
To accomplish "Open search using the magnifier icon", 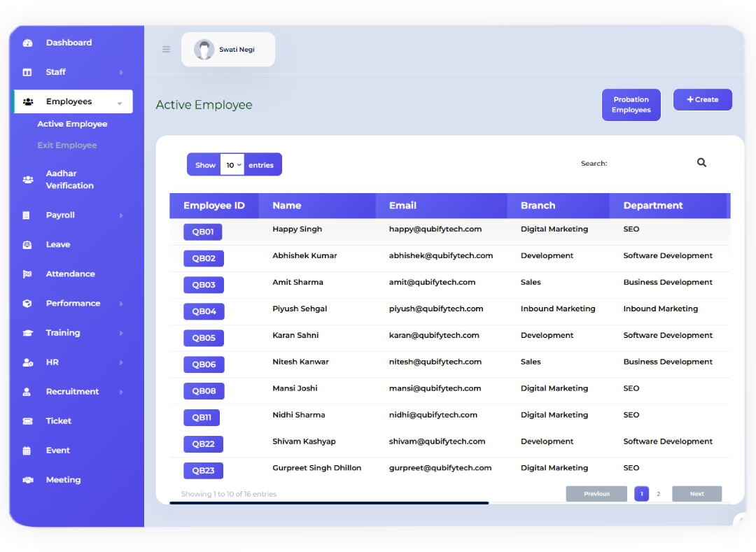I will (x=701, y=162).
